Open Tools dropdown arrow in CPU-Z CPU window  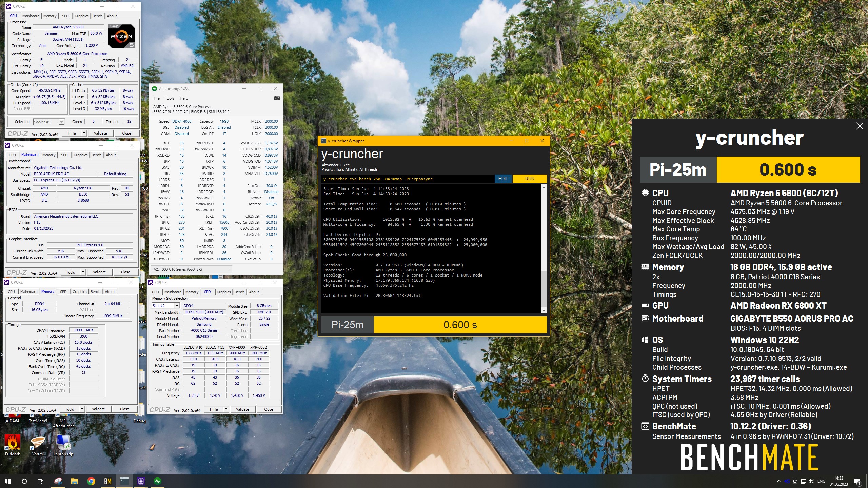(x=84, y=133)
